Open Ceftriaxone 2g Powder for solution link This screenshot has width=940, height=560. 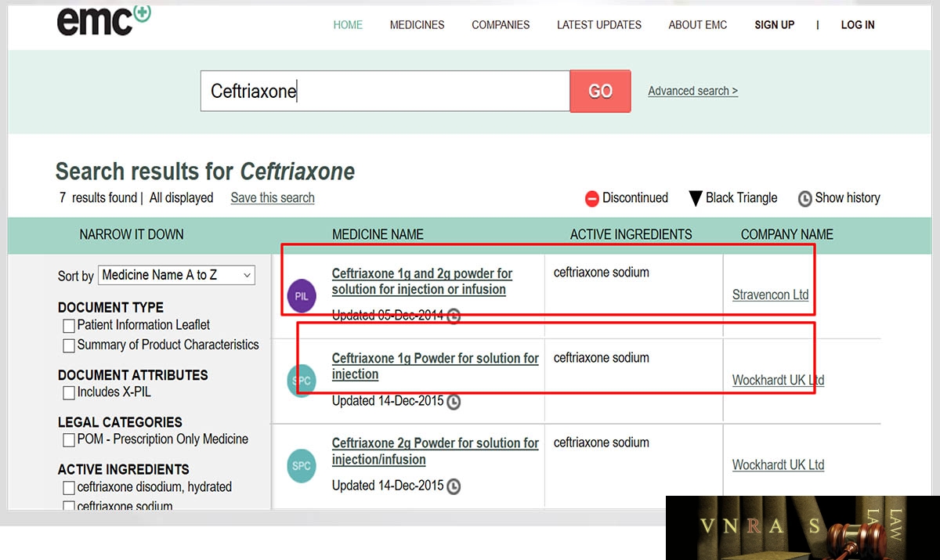(436, 451)
